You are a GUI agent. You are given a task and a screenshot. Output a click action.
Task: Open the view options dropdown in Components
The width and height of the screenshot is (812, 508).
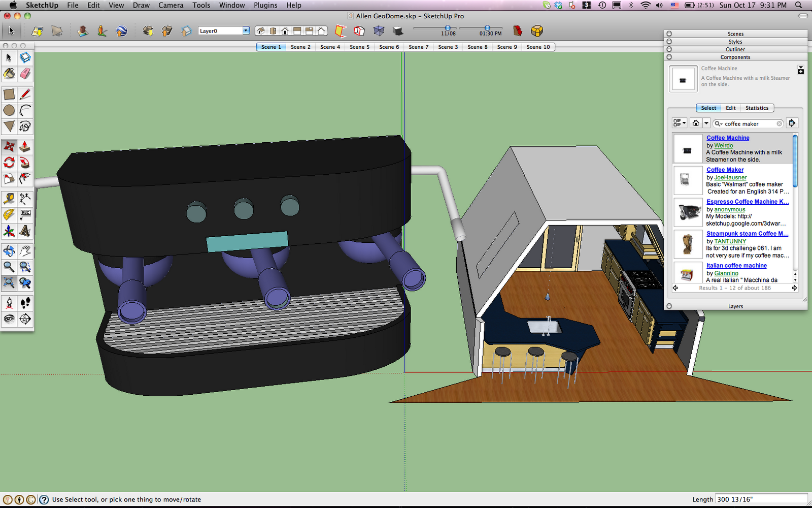[x=680, y=123]
